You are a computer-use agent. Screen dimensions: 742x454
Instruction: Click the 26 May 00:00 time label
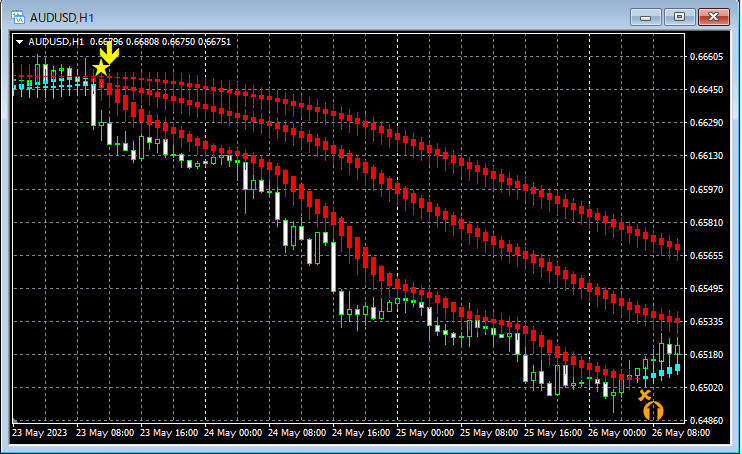pos(617,433)
